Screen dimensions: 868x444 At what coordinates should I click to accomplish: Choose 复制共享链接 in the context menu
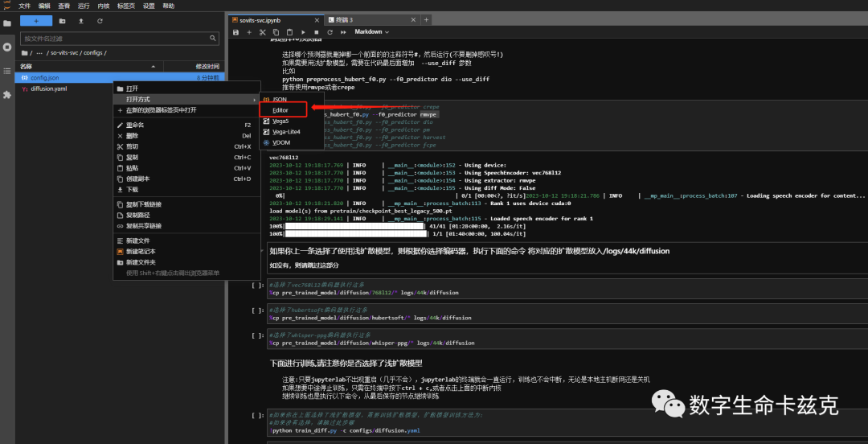[x=186, y=226]
